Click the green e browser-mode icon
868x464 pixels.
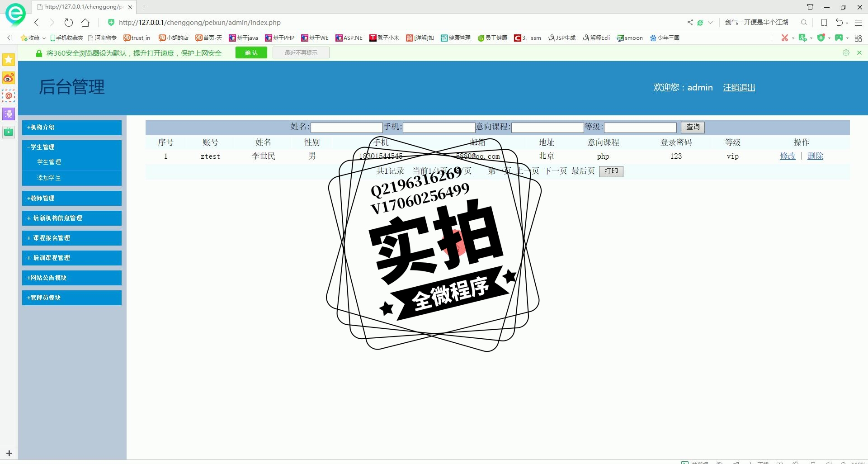[x=700, y=22]
